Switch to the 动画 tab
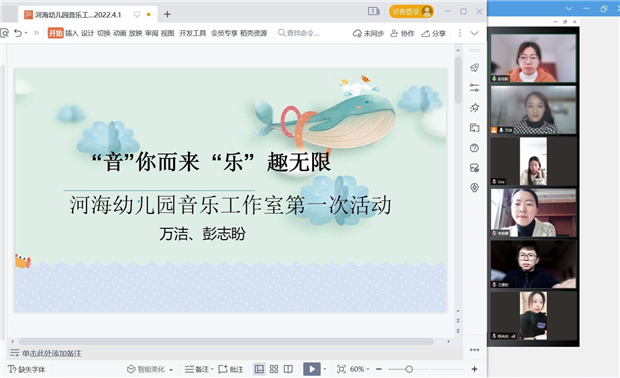620x378 pixels. 119,33
